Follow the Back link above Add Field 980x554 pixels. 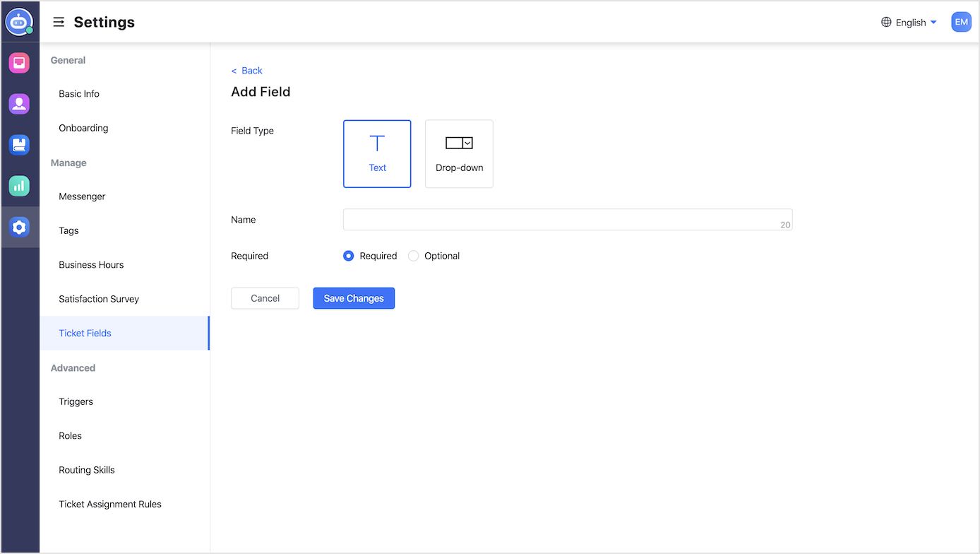(x=246, y=70)
